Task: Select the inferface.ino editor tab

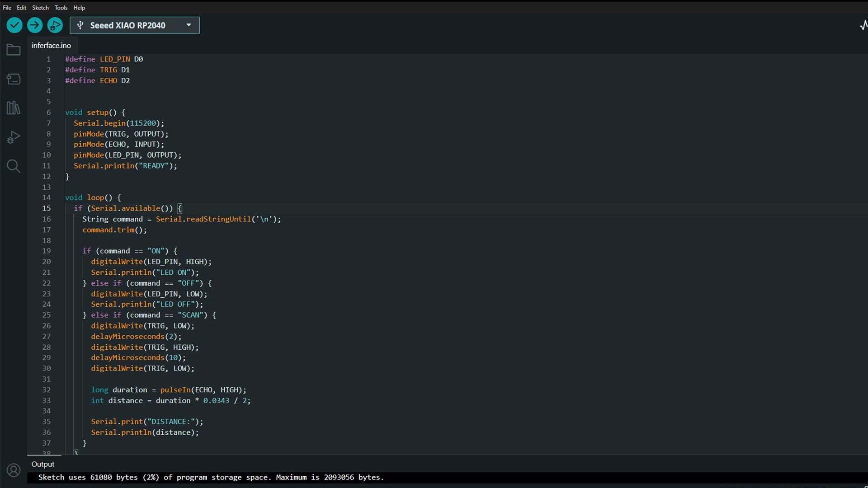Action: [52, 46]
